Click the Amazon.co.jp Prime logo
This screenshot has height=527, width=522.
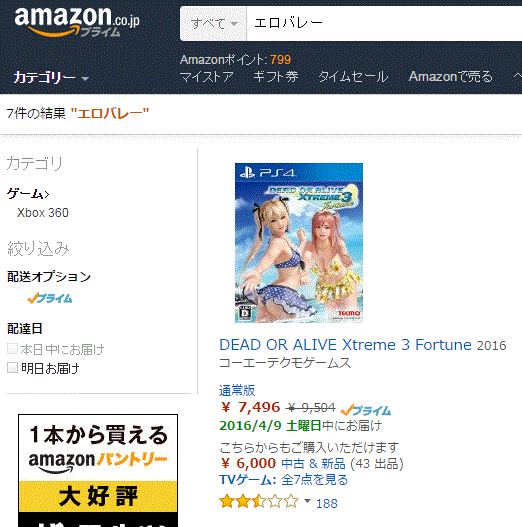77,22
